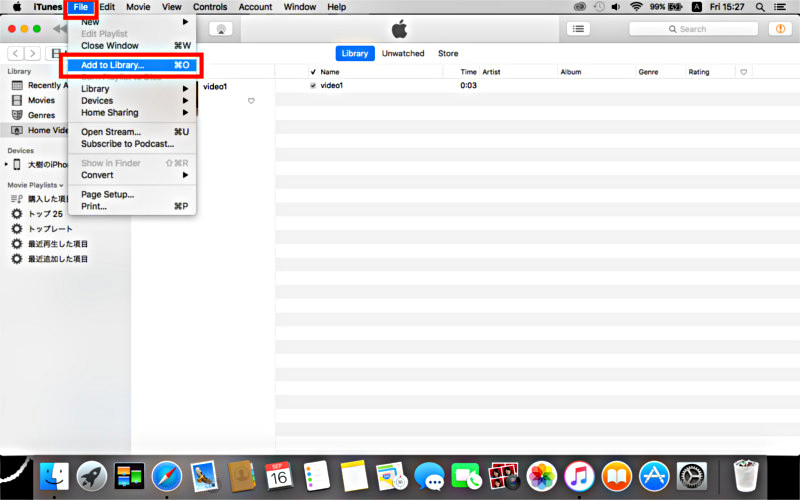Image resolution: width=800 pixels, height=500 pixels.
Task: Open the iTunes app in the Dock
Action: tap(579, 475)
